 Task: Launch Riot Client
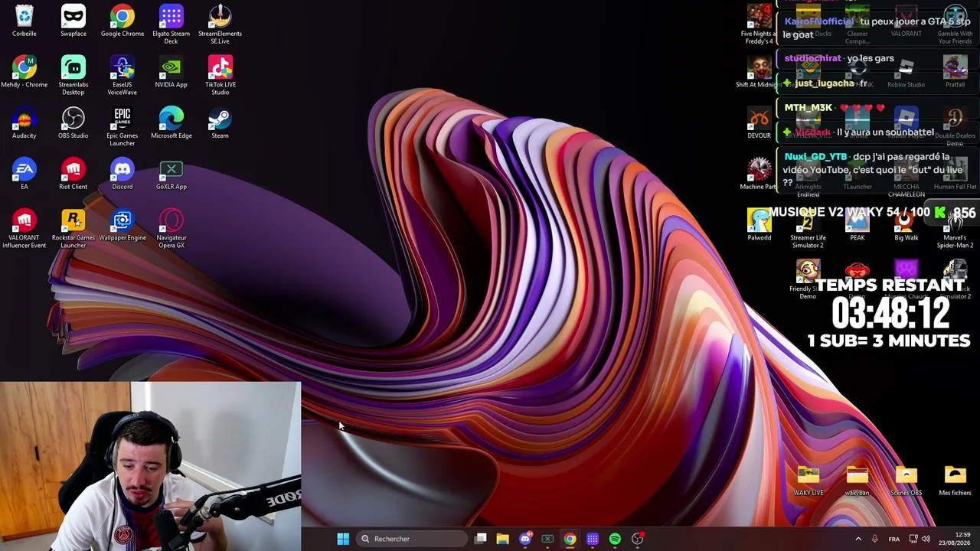pyautogui.click(x=73, y=174)
